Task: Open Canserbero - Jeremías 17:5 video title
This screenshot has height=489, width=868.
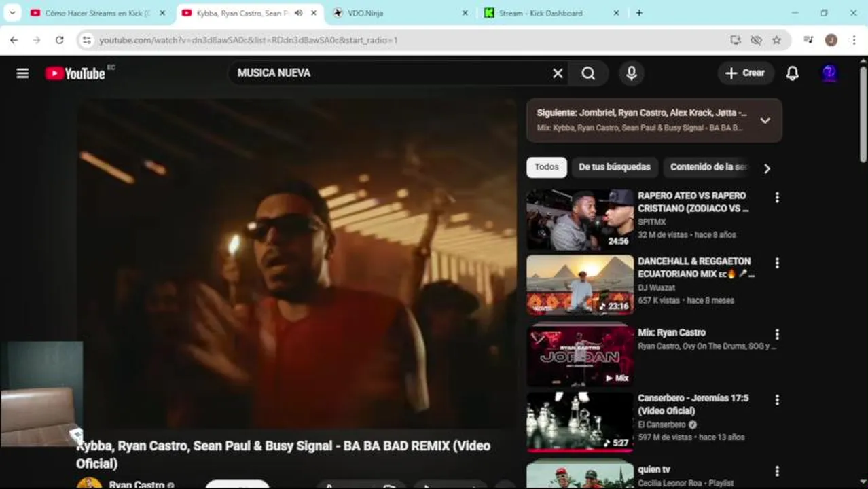Action: point(693,404)
